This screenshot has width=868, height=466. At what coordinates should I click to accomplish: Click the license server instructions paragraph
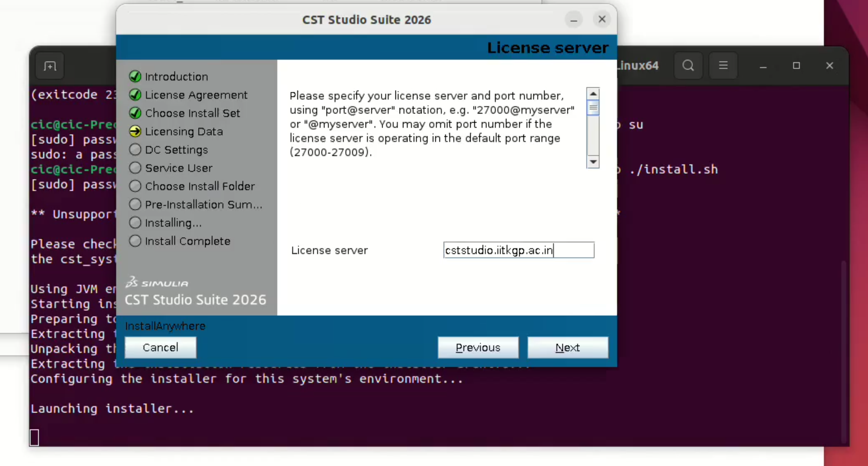[x=432, y=124]
